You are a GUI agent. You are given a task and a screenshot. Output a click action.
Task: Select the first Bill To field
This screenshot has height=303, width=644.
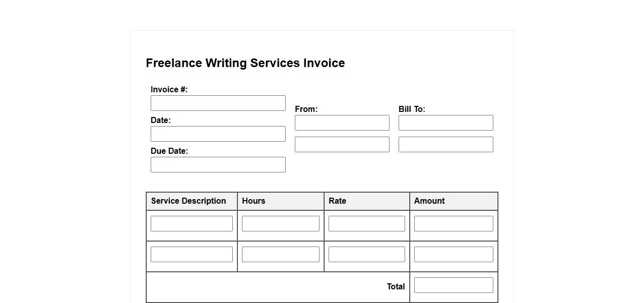445,123
